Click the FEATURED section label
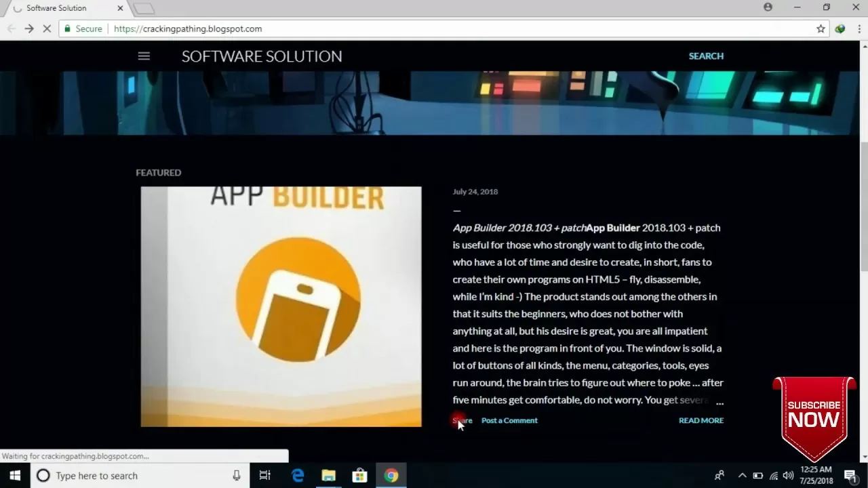This screenshot has width=868, height=488. point(159,173)
